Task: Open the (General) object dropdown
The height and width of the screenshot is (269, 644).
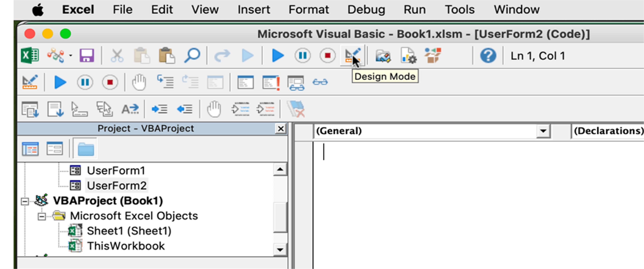Action: point(543,131)
